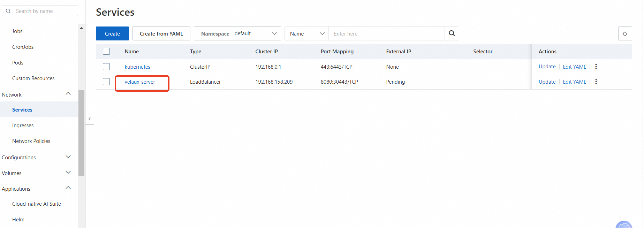644x228 pixels.
Task: Open the Namespace default dropdown
Action: click(237, 33)
